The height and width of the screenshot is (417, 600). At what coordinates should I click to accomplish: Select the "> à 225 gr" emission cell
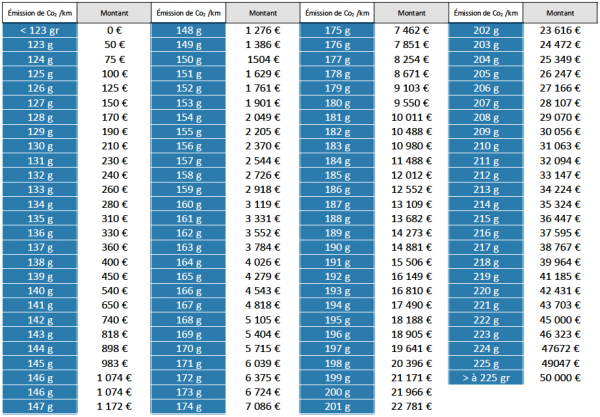pyautogui.click(x=485, y=377)
